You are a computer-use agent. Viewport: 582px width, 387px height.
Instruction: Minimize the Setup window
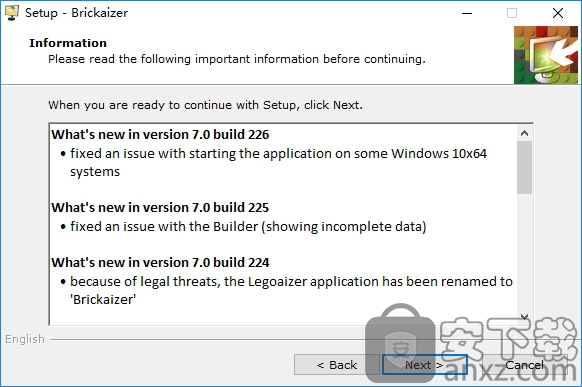(467, 13)
